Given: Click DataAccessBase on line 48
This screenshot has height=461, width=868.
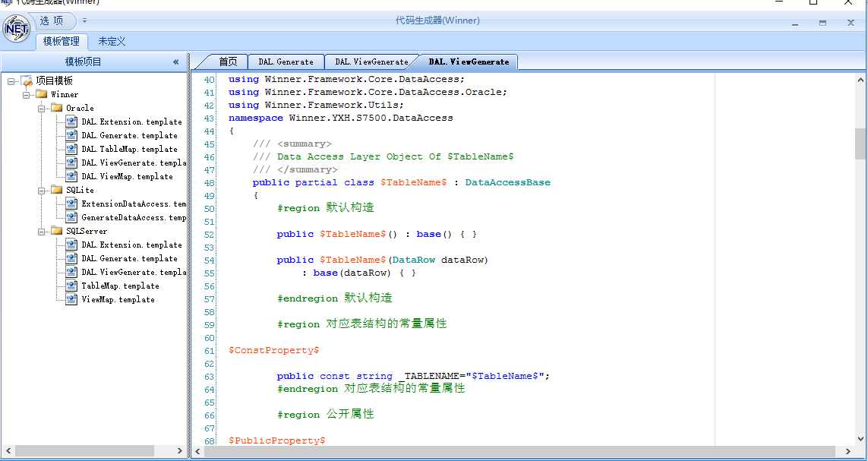Looking at the screenshot, I should coord(507,182).
